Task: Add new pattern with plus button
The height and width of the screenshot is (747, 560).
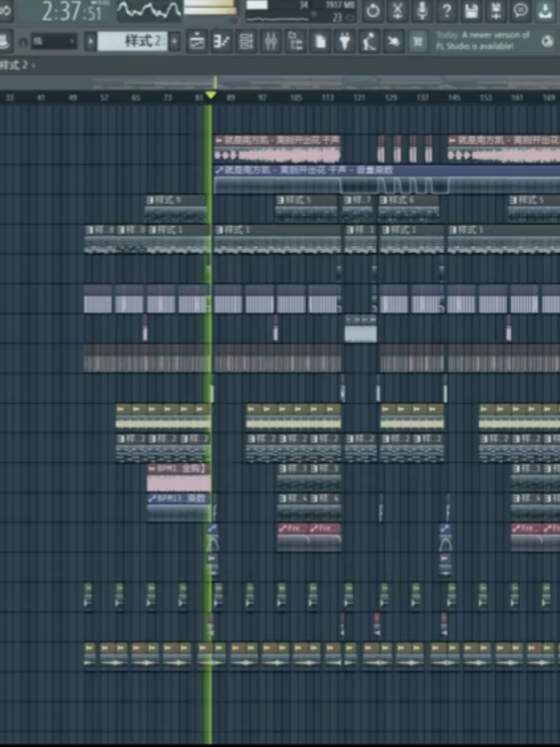Action: 174,42
